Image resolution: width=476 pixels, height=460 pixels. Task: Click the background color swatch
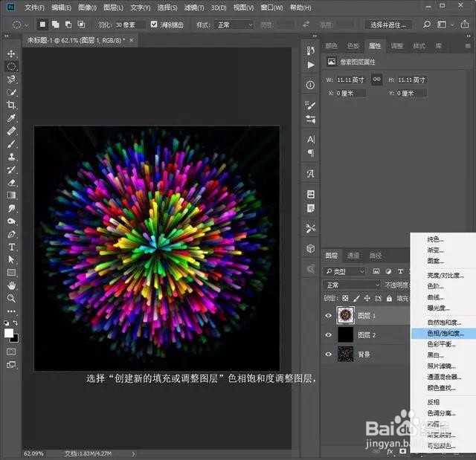15,340
